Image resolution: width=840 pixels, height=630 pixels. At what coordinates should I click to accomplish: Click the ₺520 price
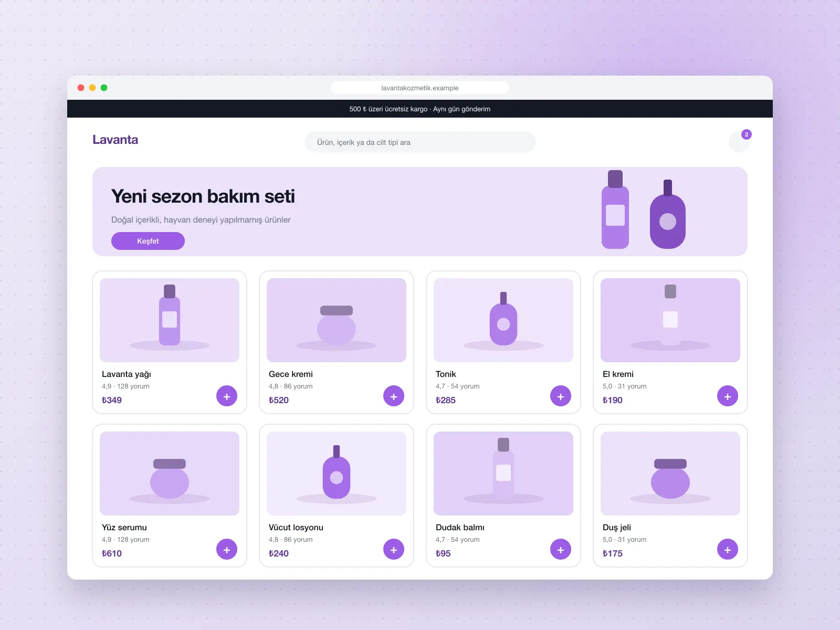tap(279, 400)
